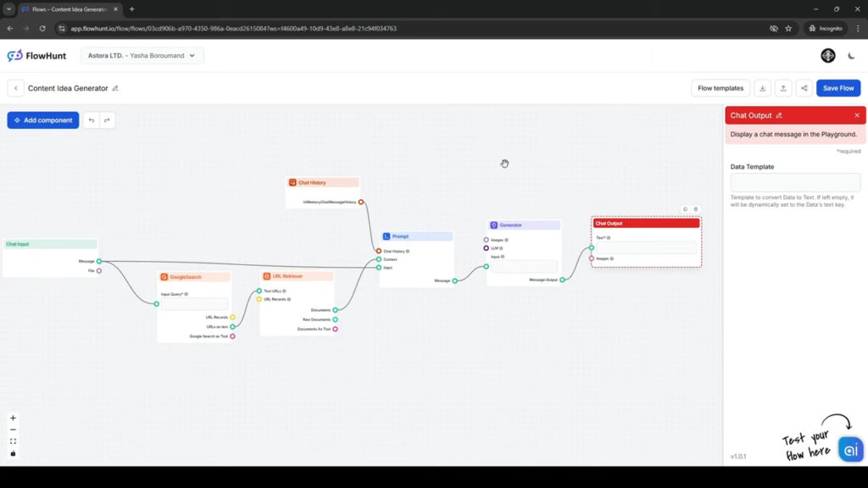Toggle dark mode with the moon icon

tap(851, 56)
